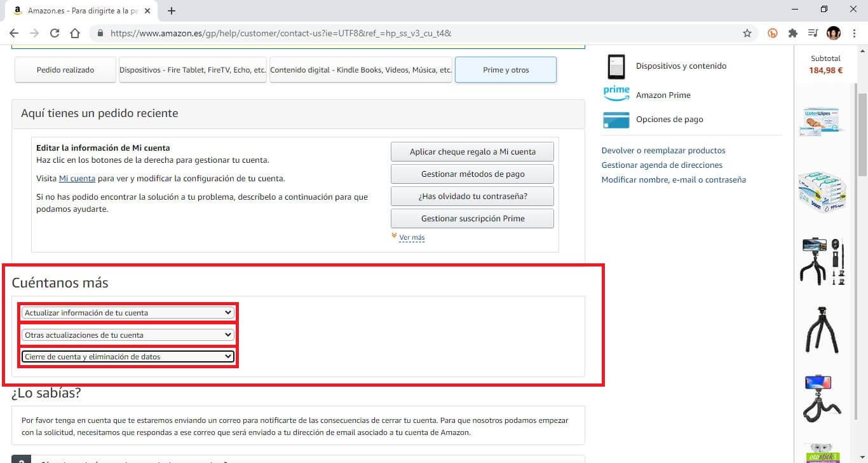Screen dimensions: 868x463
Task: Open the browser home page
Action: (x=75, y=33)
